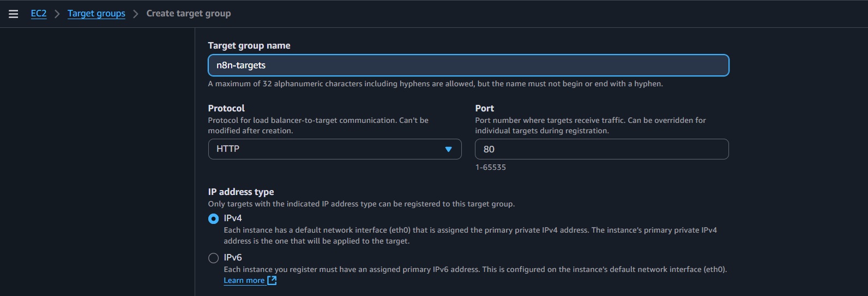The height and width of the screenshot is (296, 868).
Task: Focus the Target group name field
Action: pos(468,65)
